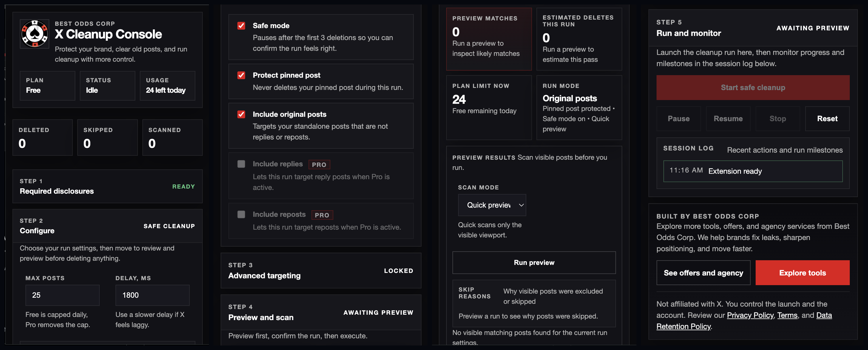The height and width of the screenshot is (350, 868).
Task: Select the Estimated Deletes This Run card
Action: pyautogui.click(x=579, y=39)
